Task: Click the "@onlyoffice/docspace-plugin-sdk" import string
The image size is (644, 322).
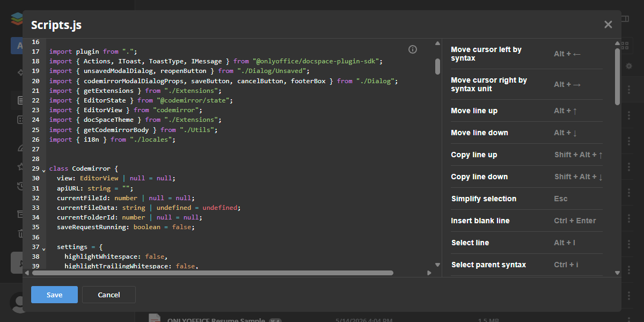Action: (316, 61)
